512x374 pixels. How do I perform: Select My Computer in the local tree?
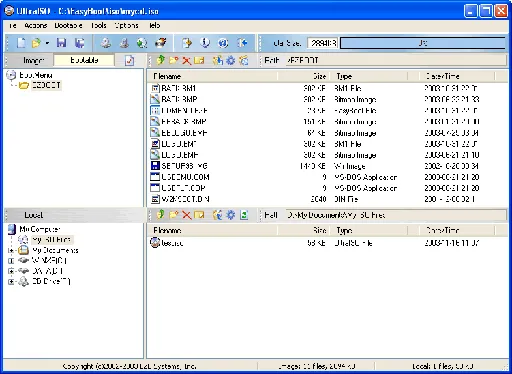(40, 229)
